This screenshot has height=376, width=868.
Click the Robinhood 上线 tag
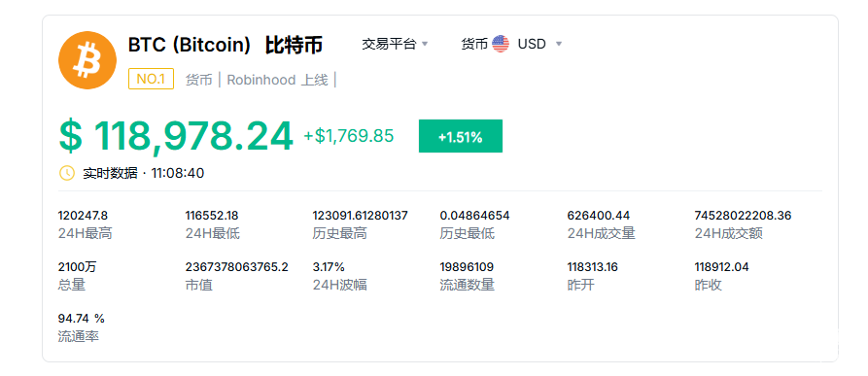277,81
